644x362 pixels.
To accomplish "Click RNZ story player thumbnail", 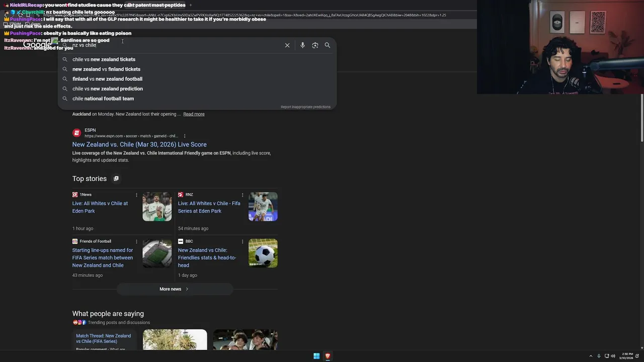I will 263,207.
